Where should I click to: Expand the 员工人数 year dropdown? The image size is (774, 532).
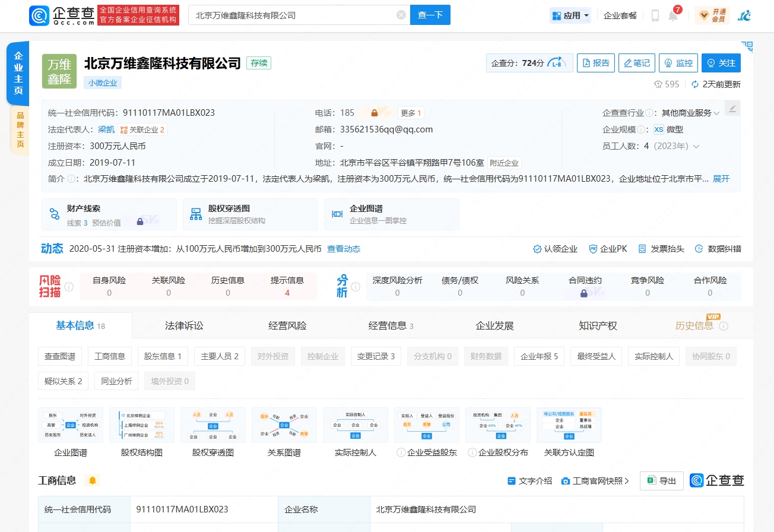696,146
